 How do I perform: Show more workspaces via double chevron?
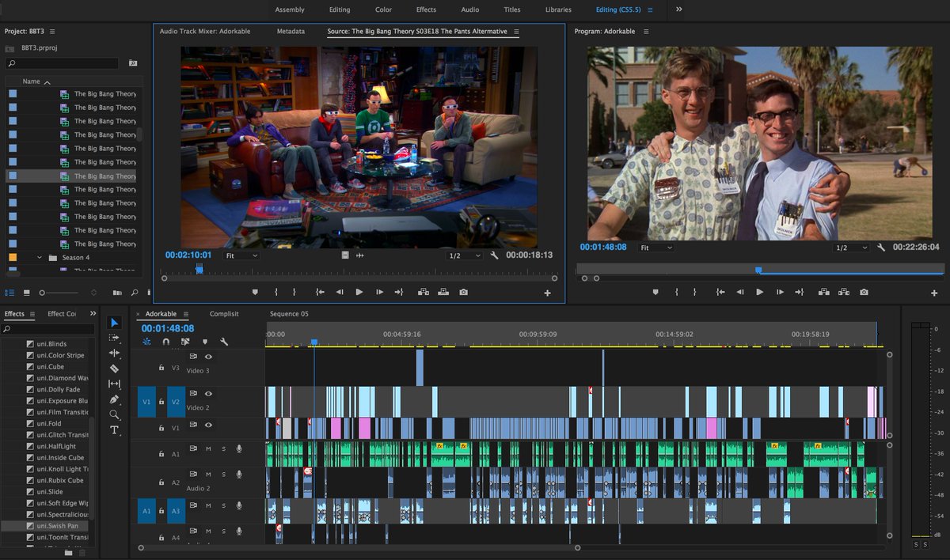678,9
